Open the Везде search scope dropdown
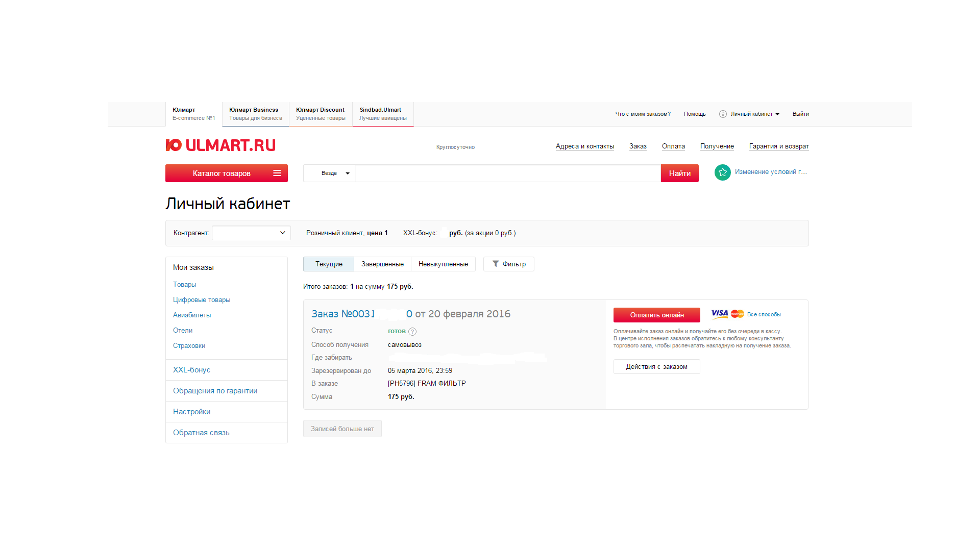The image size is (980, 551). 329,173
